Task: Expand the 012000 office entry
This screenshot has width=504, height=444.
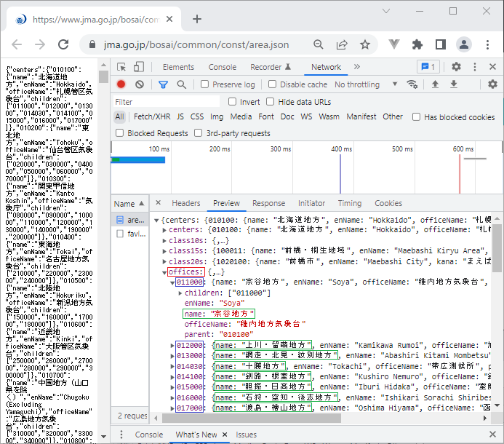Action: (x=172, y=346)
